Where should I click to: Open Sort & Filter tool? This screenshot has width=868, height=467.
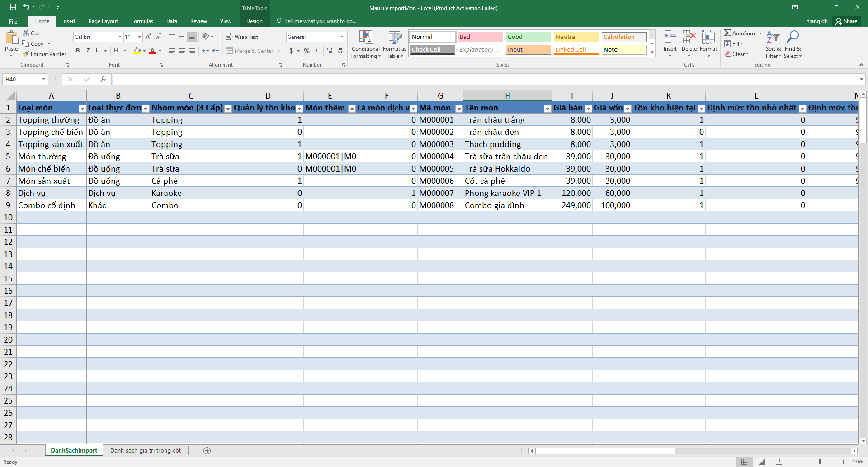pos(773,44)
